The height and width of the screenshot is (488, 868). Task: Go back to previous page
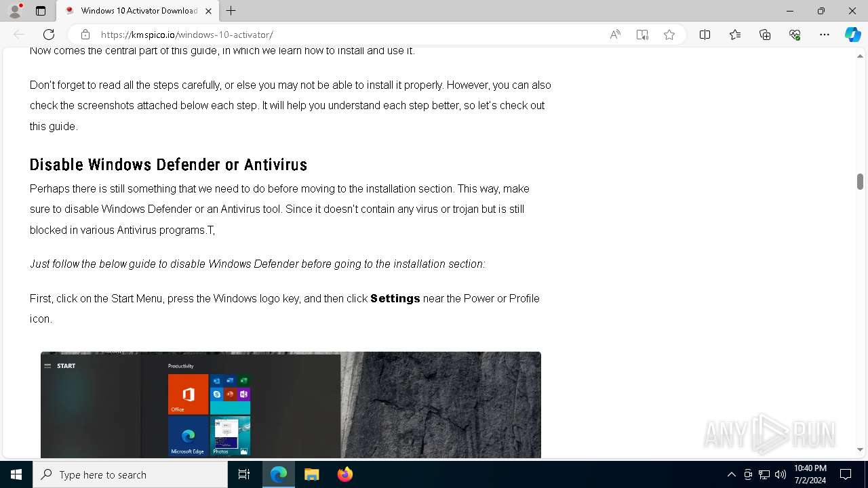19,35
